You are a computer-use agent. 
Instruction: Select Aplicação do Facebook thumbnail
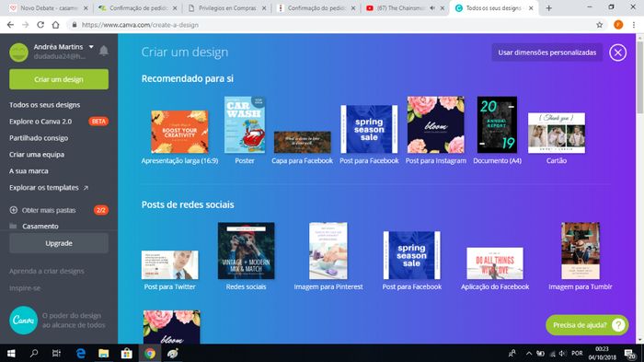coord(495,263)
